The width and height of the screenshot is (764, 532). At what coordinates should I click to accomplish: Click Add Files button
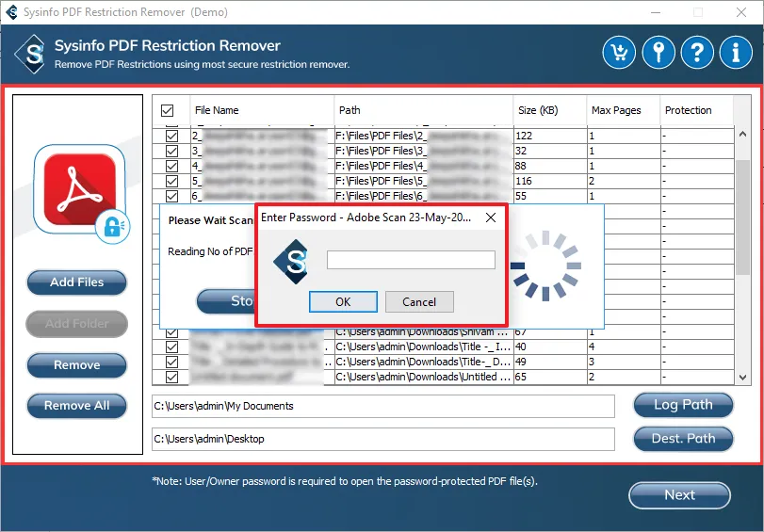[x=77, y=282]
